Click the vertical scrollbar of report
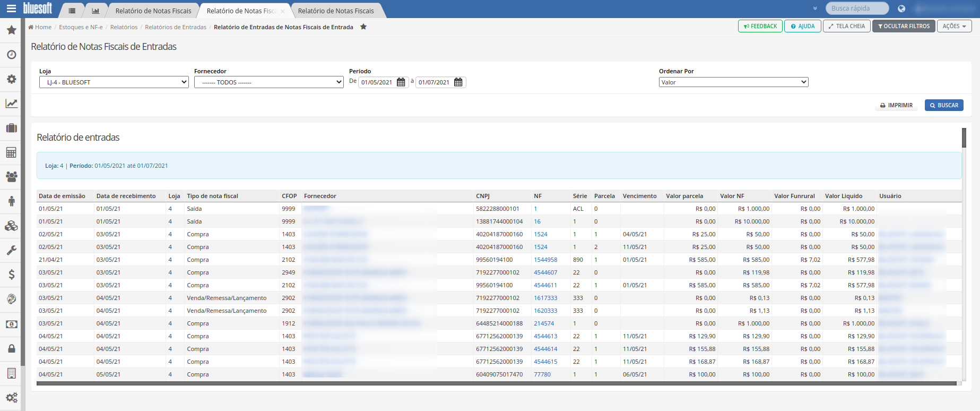The width and height of the screenshot is (980, 411). [x=964, y=138]
